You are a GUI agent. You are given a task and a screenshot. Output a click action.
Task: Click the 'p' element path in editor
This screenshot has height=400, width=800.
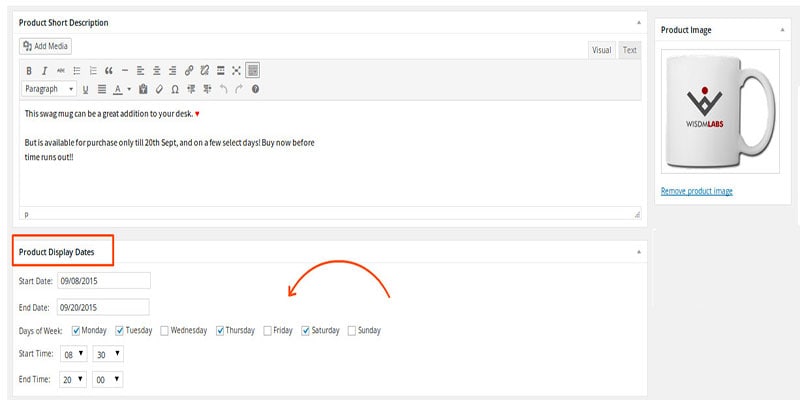(x=27, y=215)
